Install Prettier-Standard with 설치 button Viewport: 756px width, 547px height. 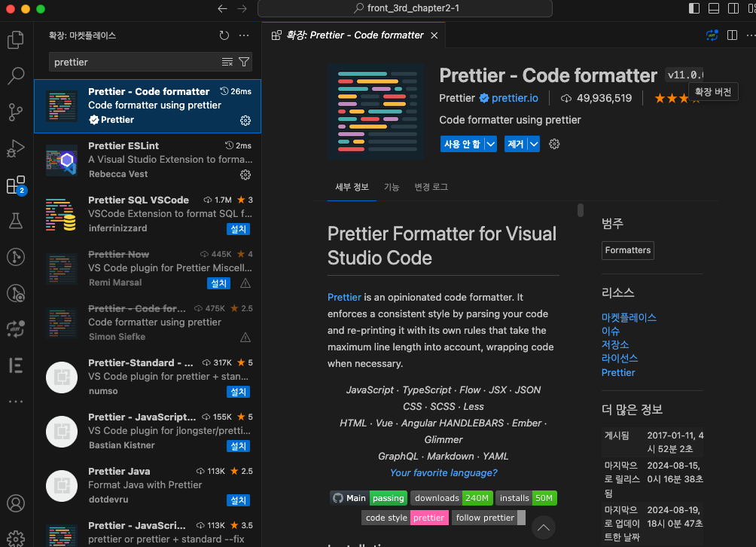click(238, 392)
